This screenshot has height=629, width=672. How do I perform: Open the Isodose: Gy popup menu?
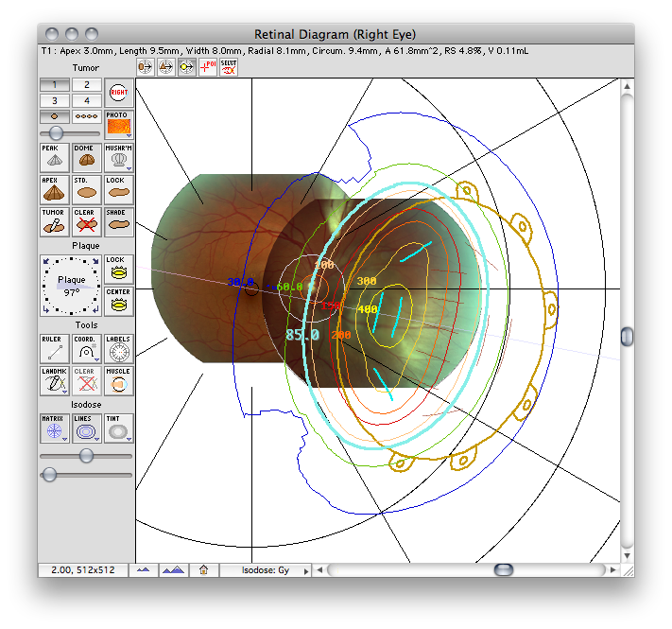pyautogui.click(x=266, y=570)
